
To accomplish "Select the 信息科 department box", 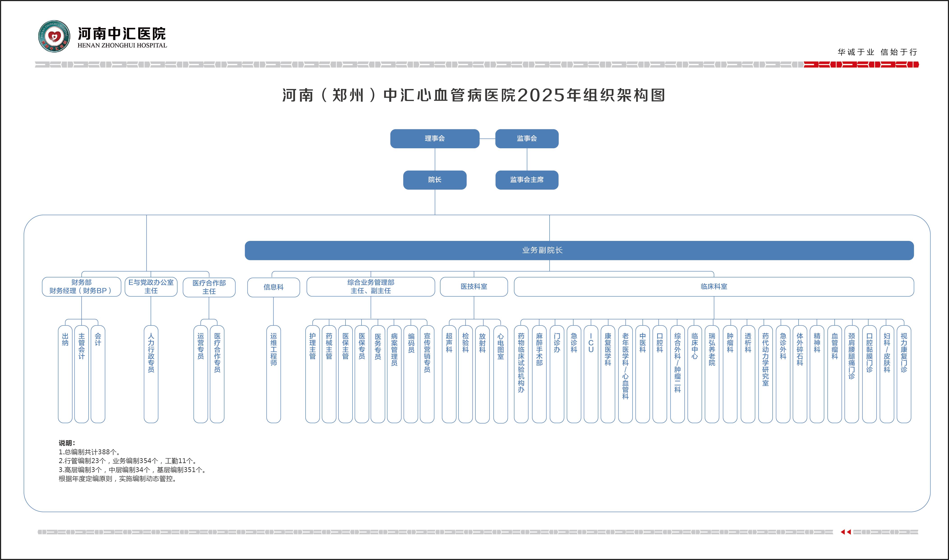I will click(273, 287).
